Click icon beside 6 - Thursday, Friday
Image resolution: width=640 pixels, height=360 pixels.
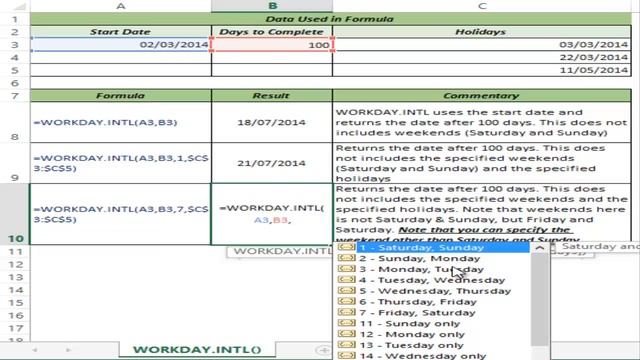pos(347,301)
